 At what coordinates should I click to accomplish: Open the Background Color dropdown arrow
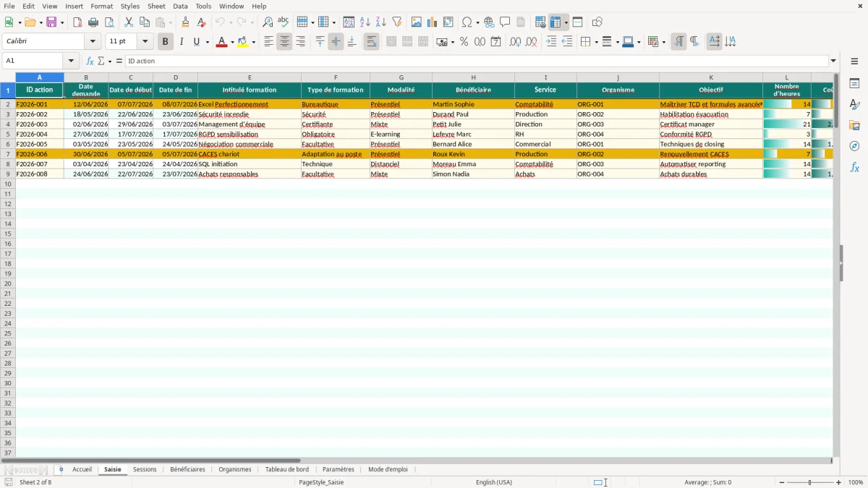(x=253, y=42)
